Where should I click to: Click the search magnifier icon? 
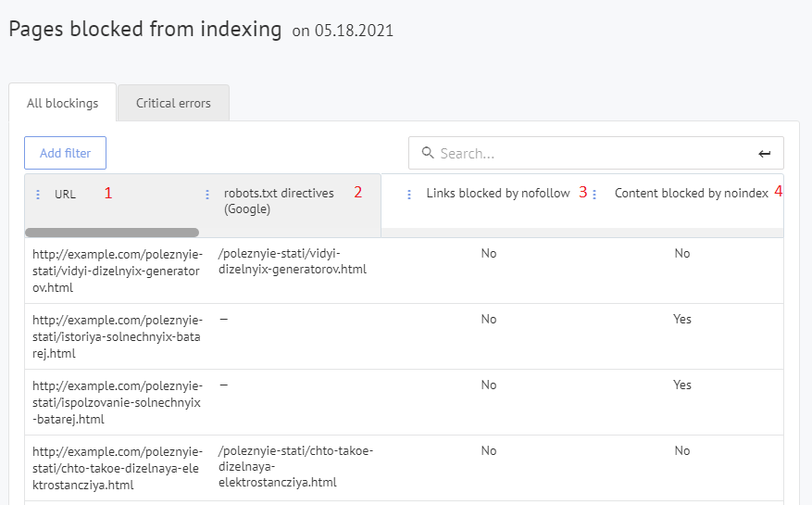(428, 154)
